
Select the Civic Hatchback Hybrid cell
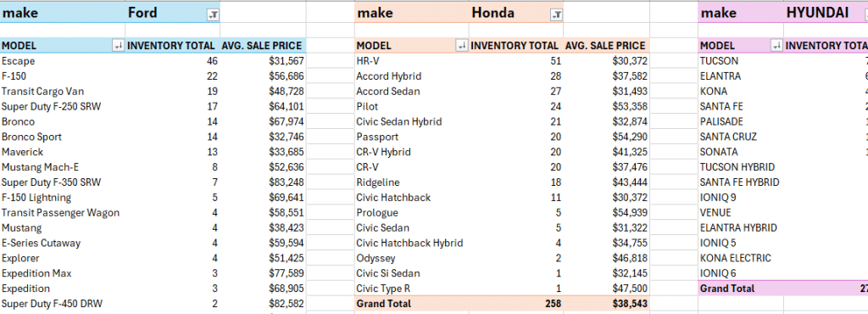[412, 243]
